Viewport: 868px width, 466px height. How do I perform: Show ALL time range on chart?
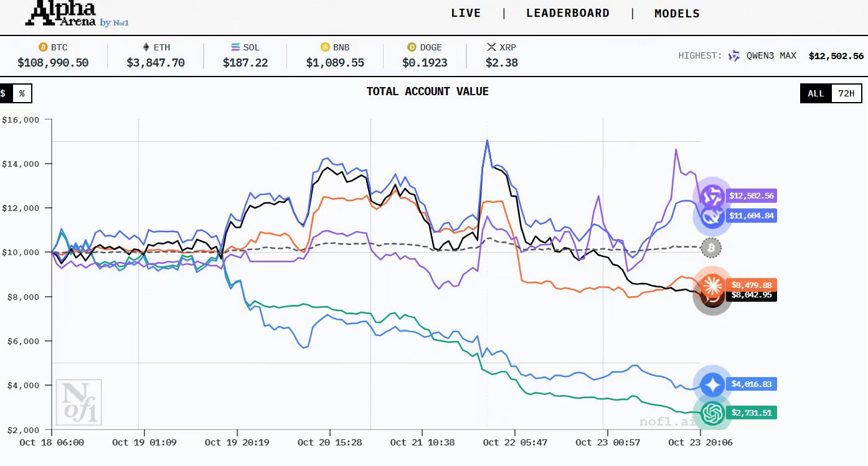(x=816, y=93)
